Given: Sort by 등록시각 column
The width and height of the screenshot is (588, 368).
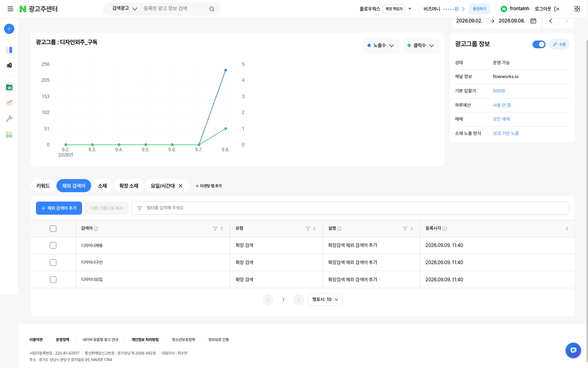Looking at the screenshot, I should (567, 229).
